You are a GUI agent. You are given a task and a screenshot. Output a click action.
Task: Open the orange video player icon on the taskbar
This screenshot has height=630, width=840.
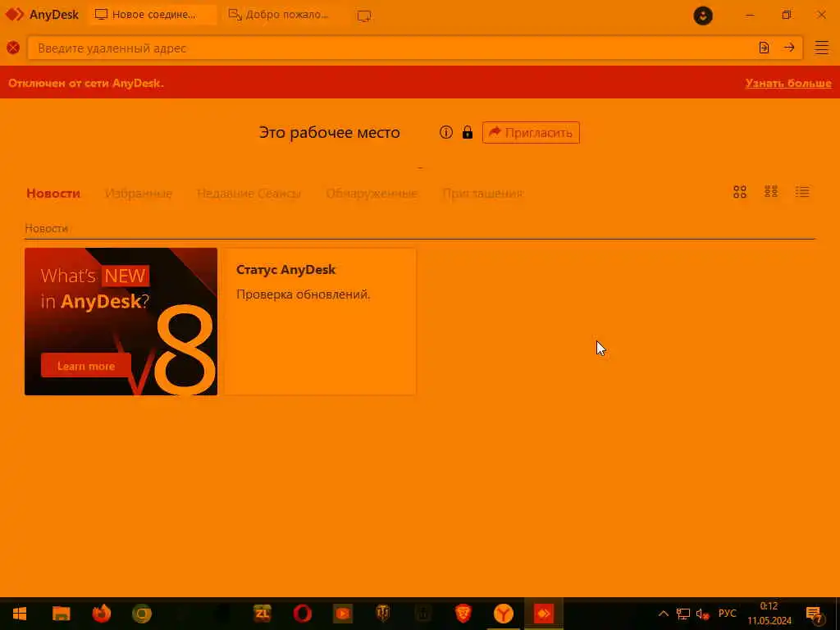(x=343, y=614)
